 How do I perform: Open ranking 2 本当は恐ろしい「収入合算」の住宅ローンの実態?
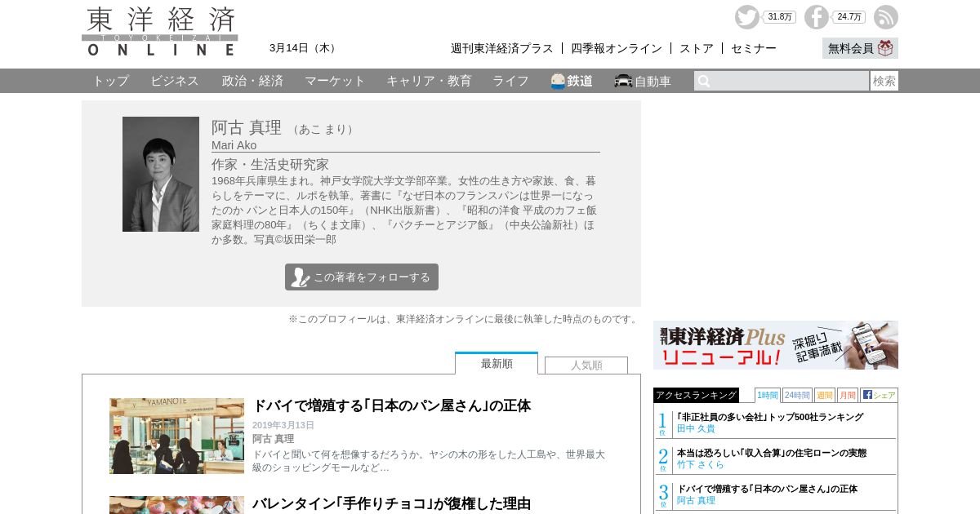(772, 453)
